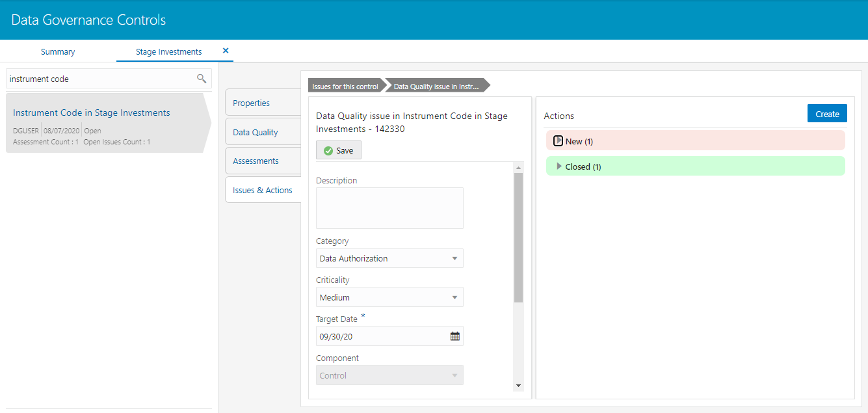
Task: Click the Data Governance Controls title
Action: pos(88,20)
